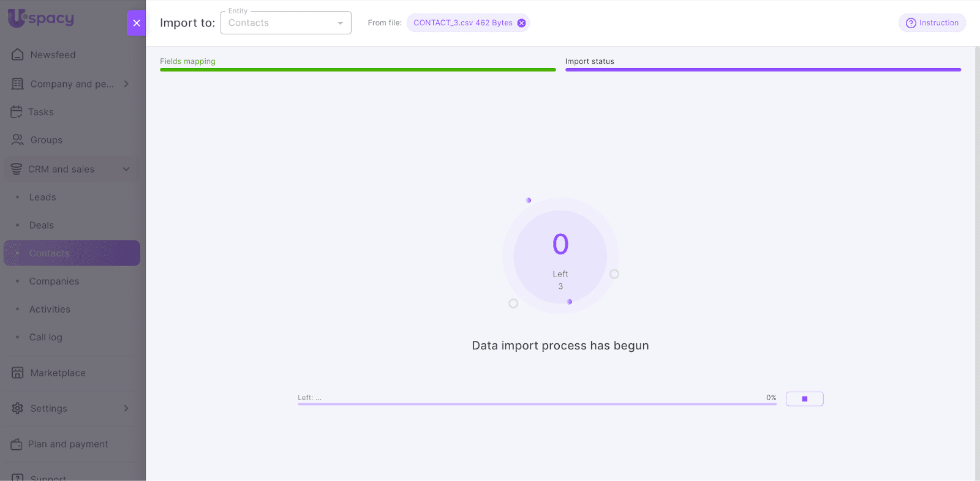The image size is (980, 481).
Task: Click the Uspacy logo
Action: click(x=41, y=18)
